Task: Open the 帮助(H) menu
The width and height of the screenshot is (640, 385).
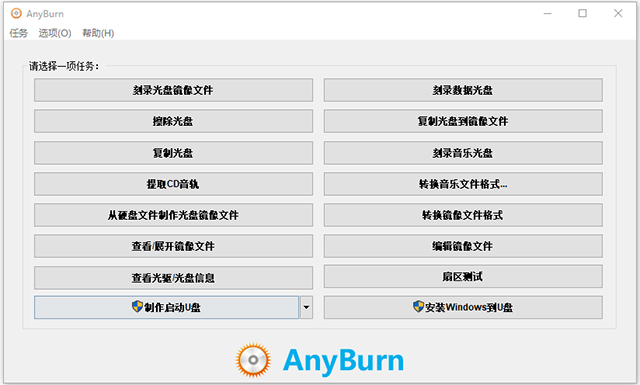Action: tap(98, 33)
